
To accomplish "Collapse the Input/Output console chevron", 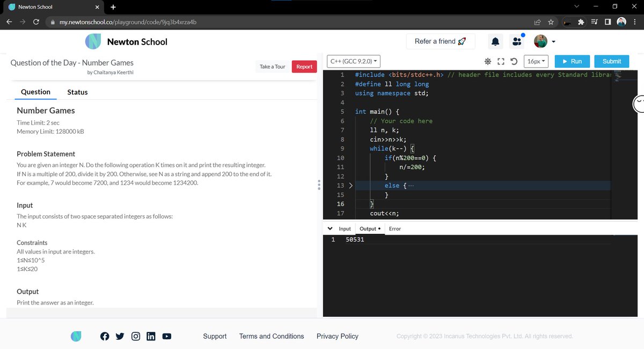I will click(330, 228).
